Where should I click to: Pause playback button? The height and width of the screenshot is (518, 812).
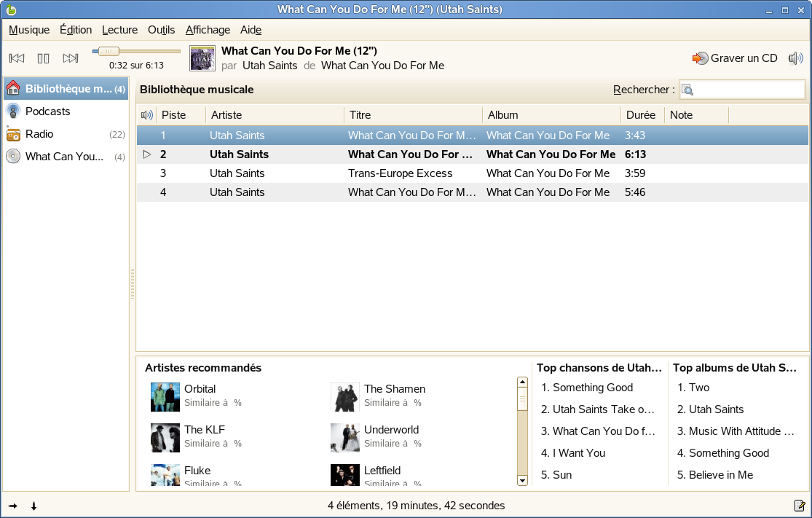click(x=44, y=58)
